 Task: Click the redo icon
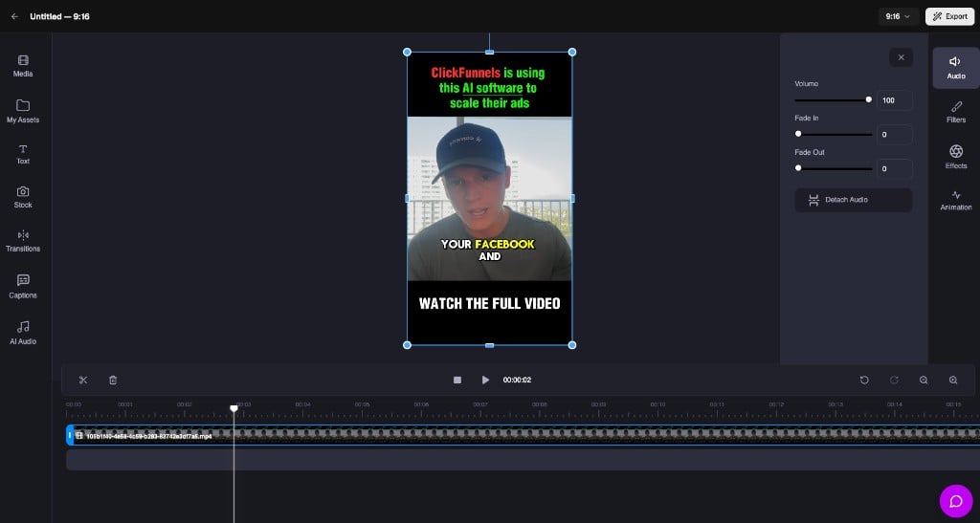894,381
